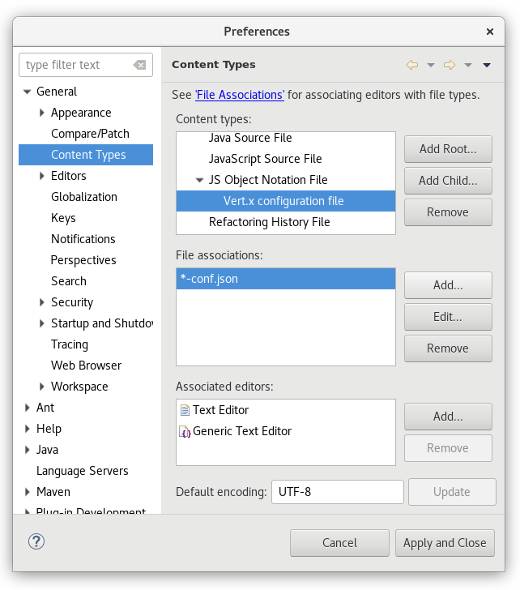This screenshot has height=590, width=520.
Task: Select the Generic Text Editor entry icon
Action: point(185,431)
